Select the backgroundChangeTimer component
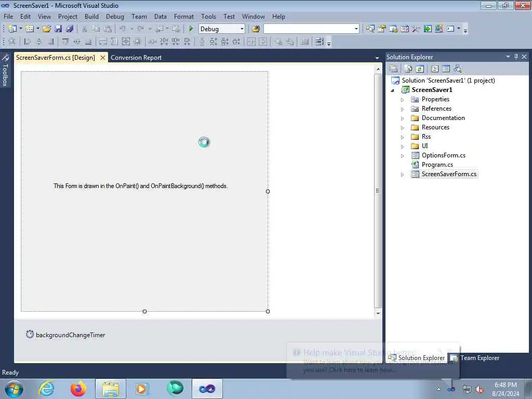The height and width of the screenshot is (399, 532). (x=66, y=335)
